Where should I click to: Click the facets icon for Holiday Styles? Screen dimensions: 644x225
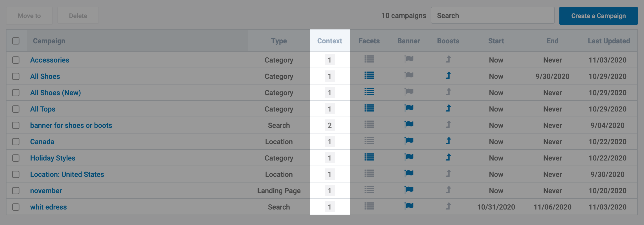[369, 157]
